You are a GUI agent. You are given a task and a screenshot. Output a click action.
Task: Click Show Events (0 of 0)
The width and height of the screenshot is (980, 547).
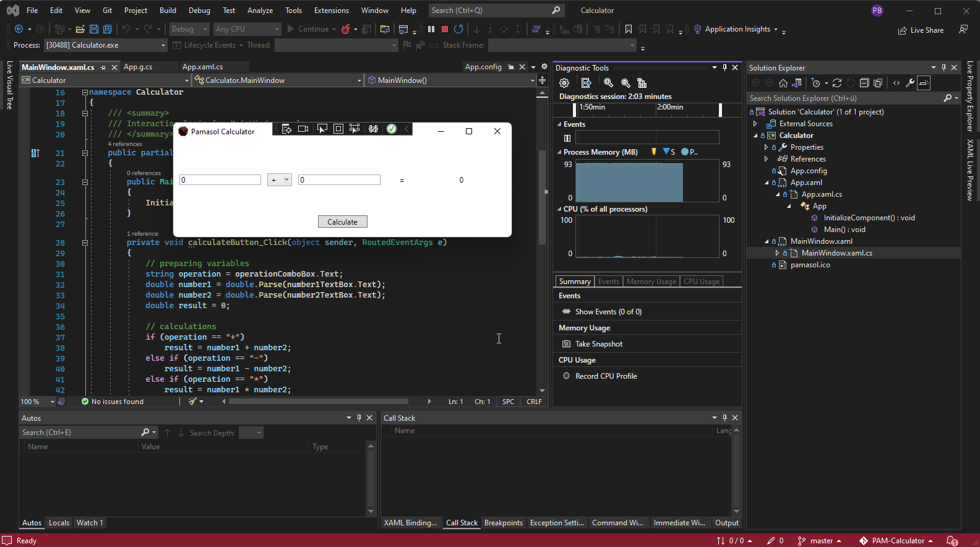click(602, 312)
